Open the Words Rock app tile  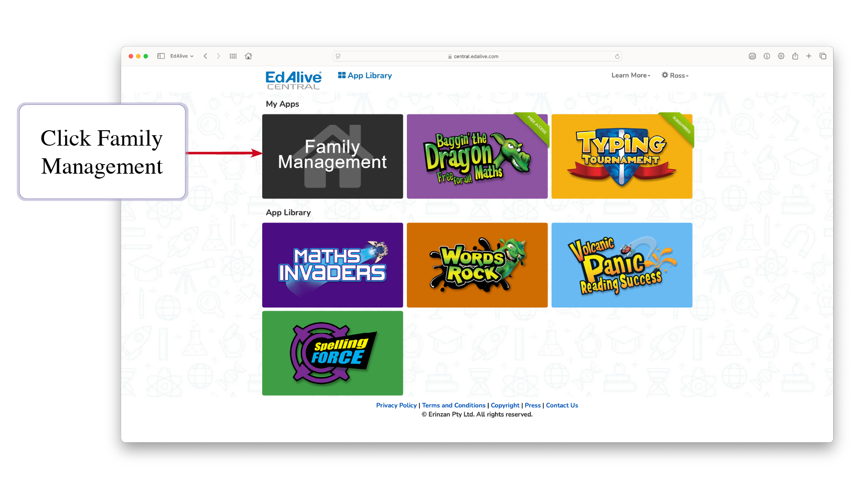(x=477, y=265)
